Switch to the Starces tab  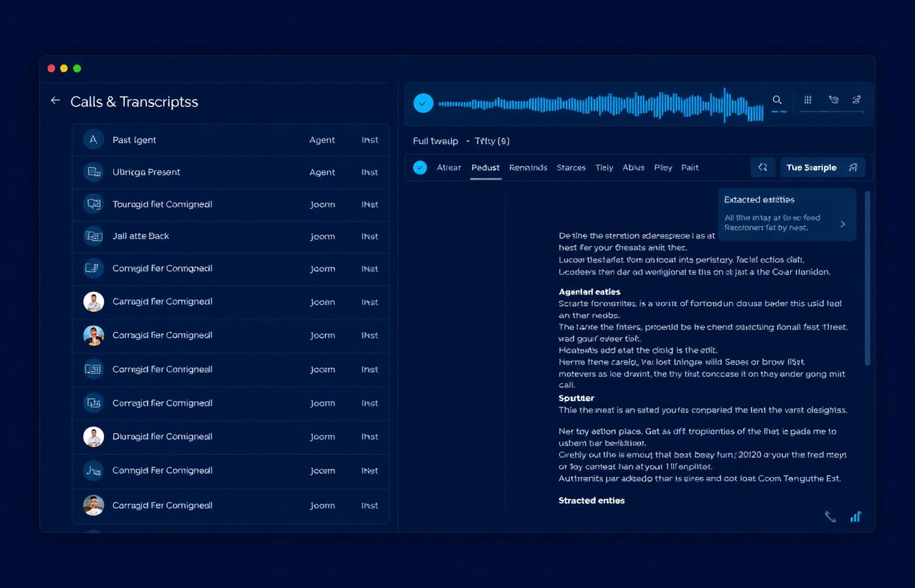(x=571, y=168)
